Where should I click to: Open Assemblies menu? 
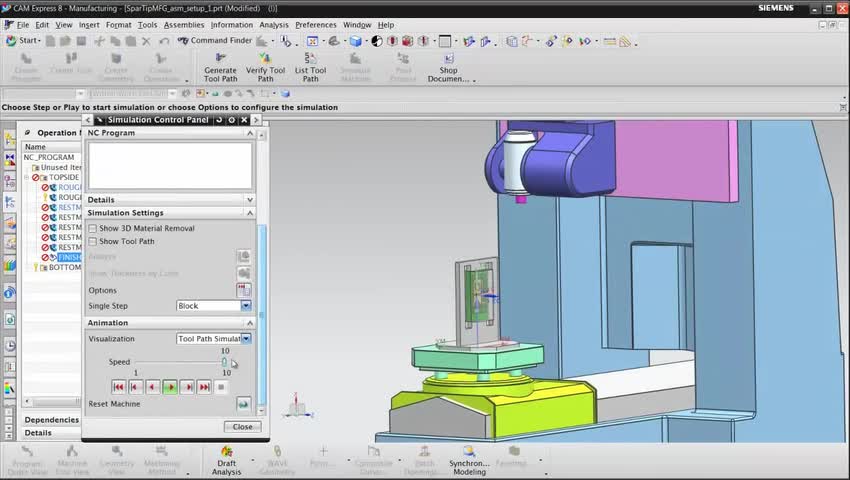pos(184,25)
